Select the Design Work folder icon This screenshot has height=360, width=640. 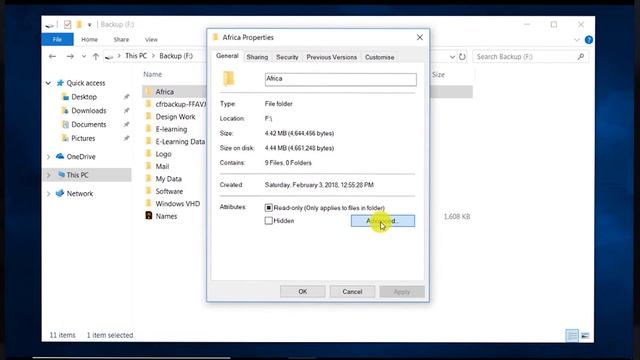coord(149,116)
